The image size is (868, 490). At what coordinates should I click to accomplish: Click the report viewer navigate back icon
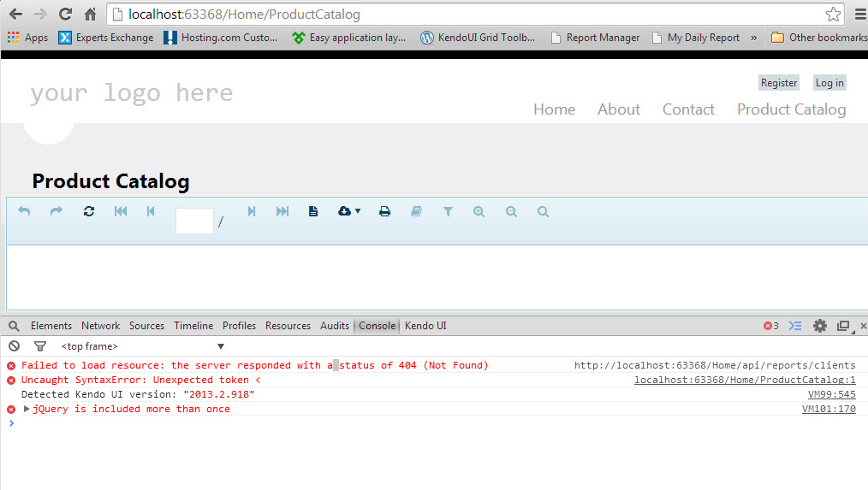[x=24, y=211]
